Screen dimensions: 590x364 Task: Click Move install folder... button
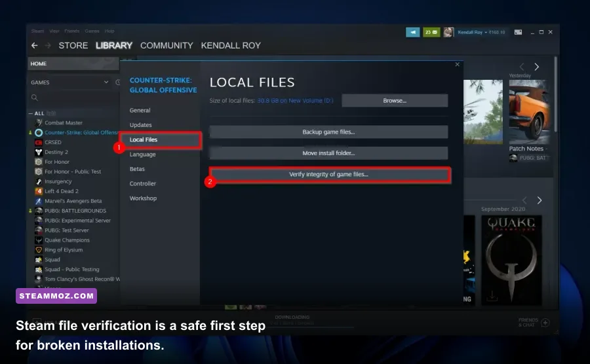pyautogui.click(x=328, y=153)
